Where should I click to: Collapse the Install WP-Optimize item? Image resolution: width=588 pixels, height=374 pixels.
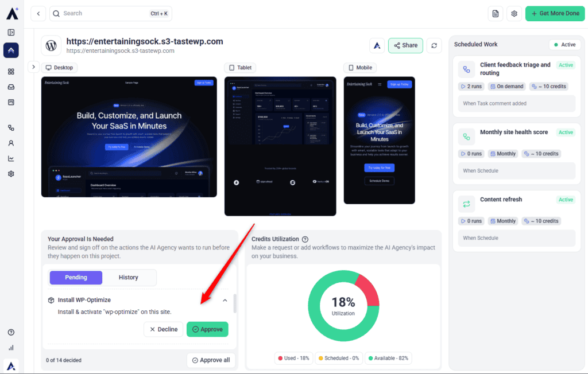point(225,300)
